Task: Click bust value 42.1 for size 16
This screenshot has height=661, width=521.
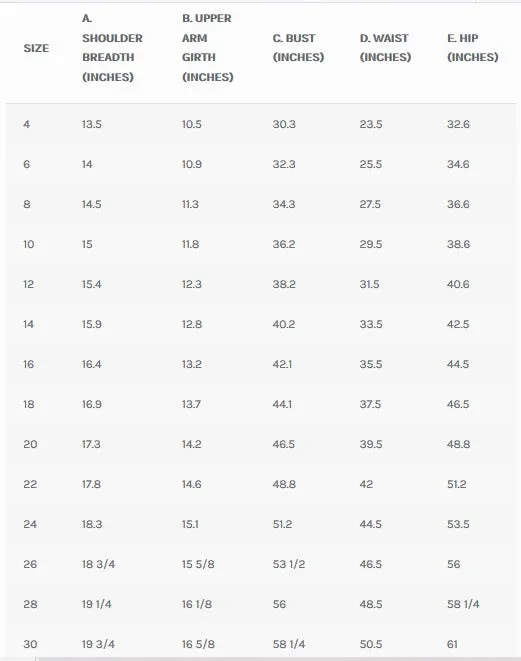Action: pyautogui.click(x=282, y=364)
